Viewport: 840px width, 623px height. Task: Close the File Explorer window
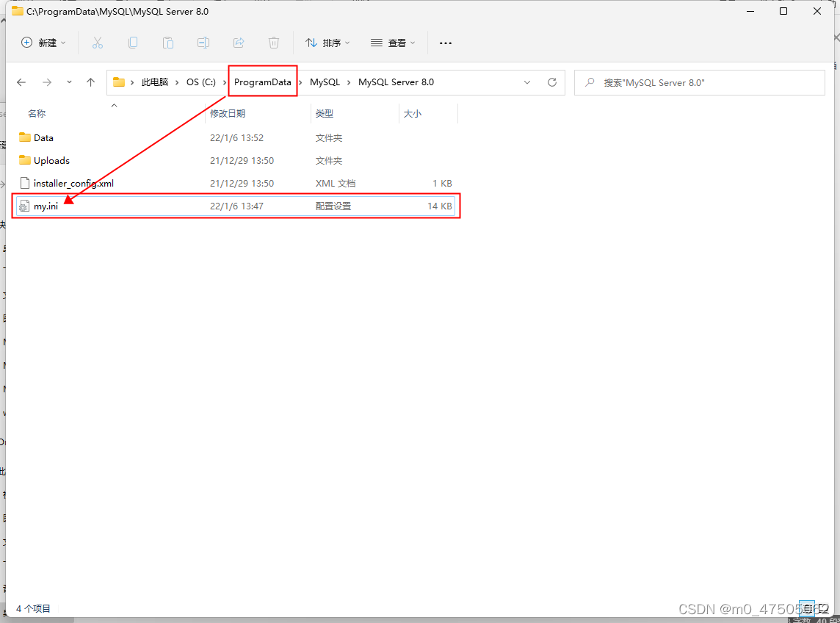point(817,11)
